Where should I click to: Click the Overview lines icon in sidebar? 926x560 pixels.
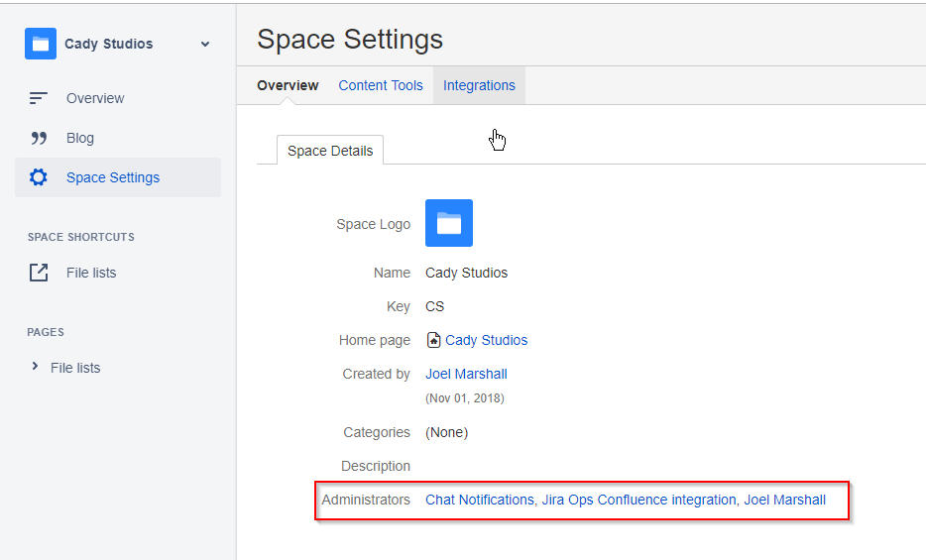[39, 98]
